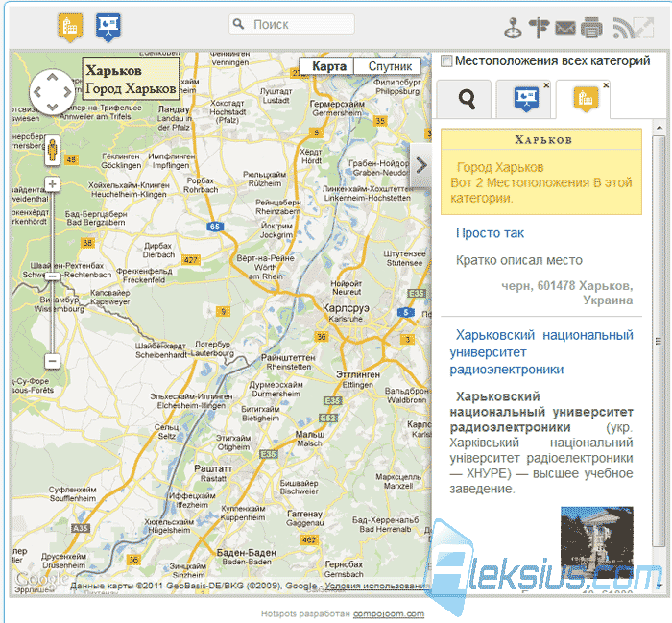Toggle fullscreen expand icon
Screen dimensions: 672x623
[x=643, y=28]
